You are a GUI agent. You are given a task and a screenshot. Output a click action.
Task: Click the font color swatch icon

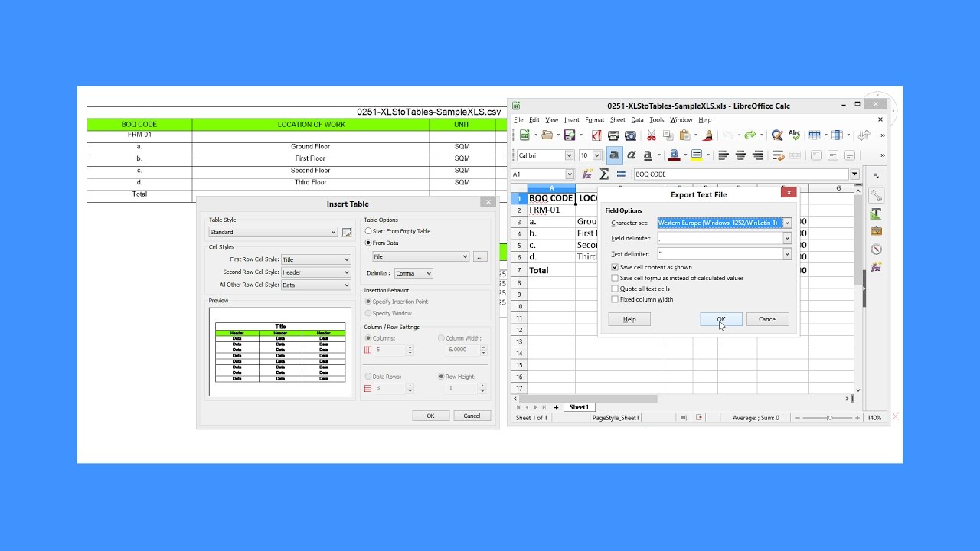674,155
